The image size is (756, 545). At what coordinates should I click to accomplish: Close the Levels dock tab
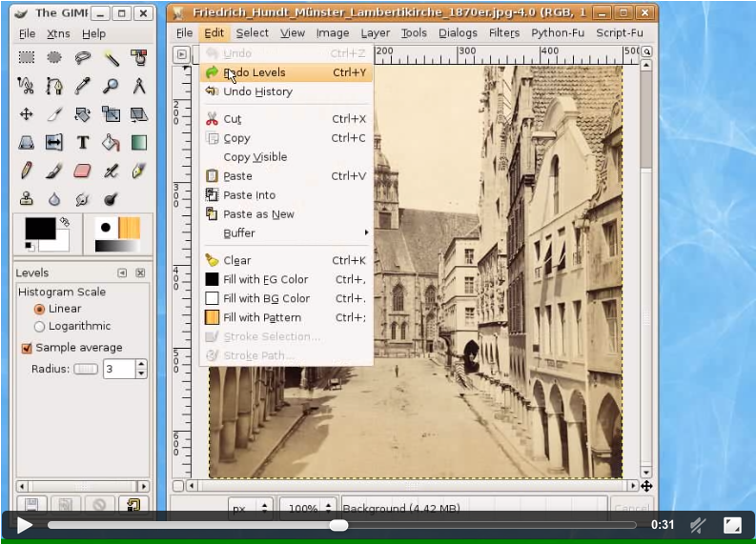[140, 273]
